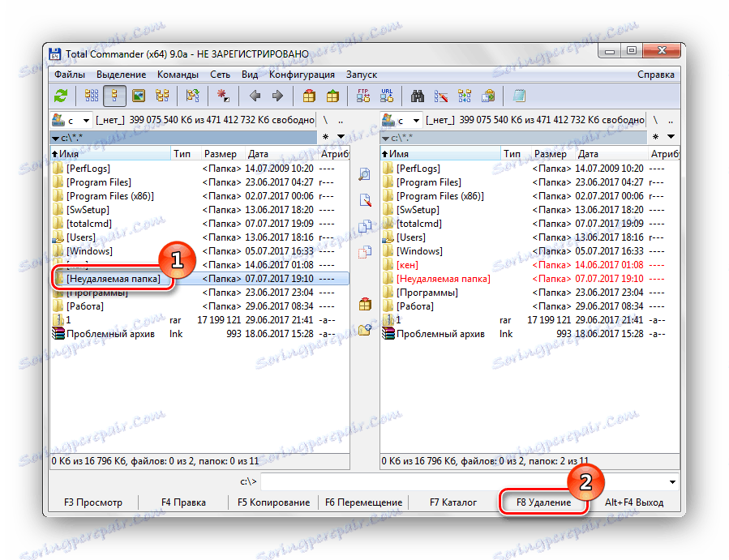729x560 pixels.
Task: Show the directory tree view toolbar icon
Action: click(x=162, y=96)
